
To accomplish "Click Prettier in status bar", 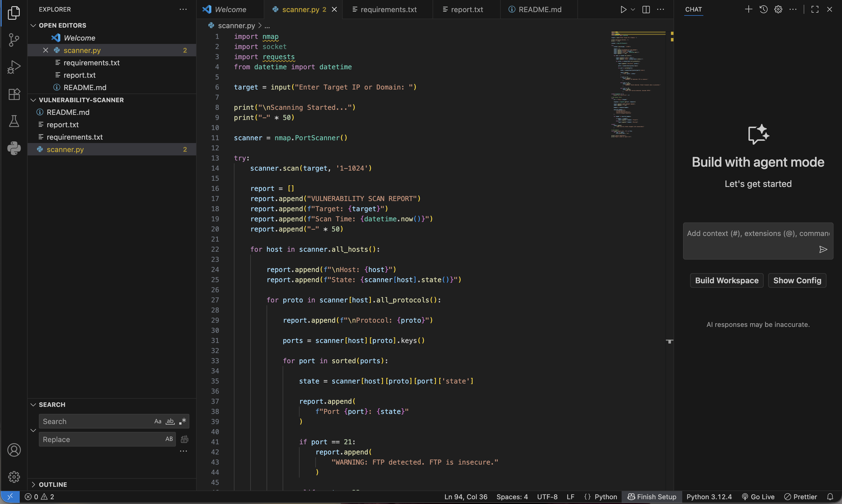I will (801, 496).
